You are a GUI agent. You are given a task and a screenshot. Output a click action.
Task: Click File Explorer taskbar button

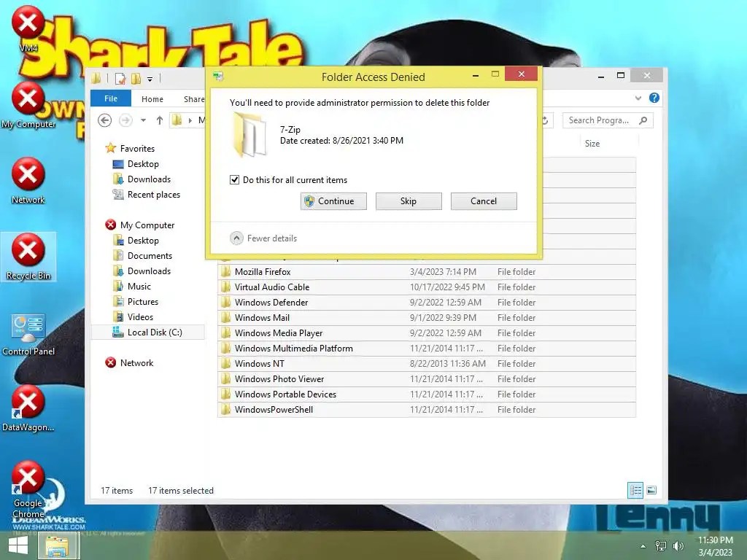[57, 545]
